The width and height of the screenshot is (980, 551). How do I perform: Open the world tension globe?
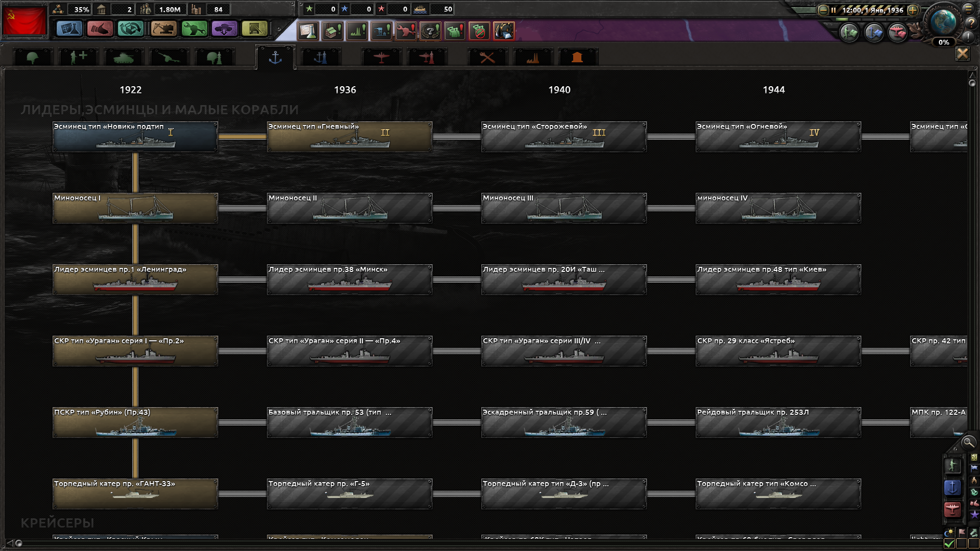tap(943, 21)
